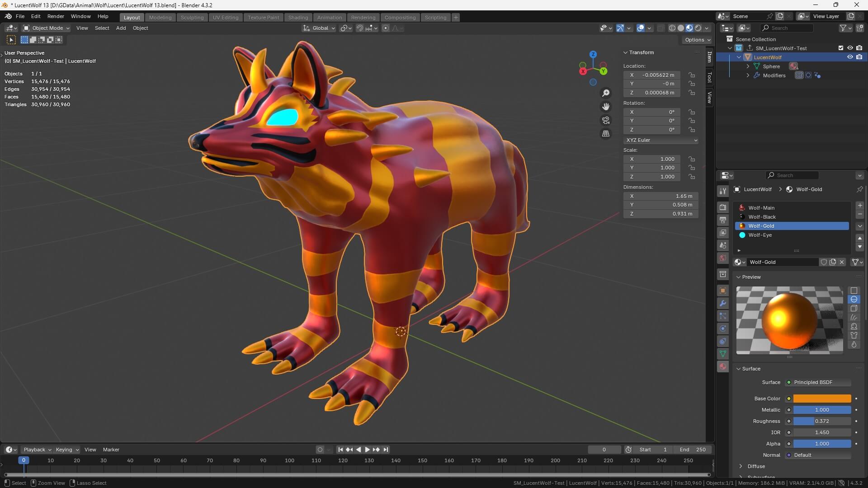Activate the viewport Zoom magnifier icon
868x488 pixels.
point(606,93)
